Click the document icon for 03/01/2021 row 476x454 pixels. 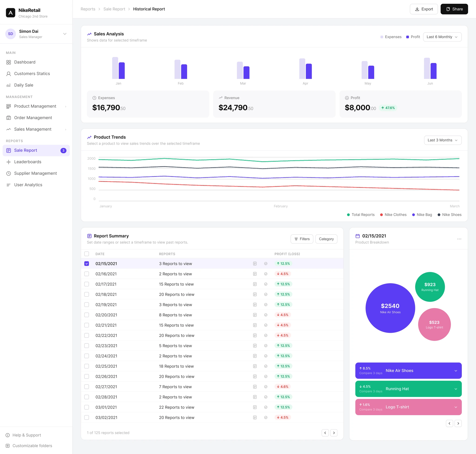[x=255, y=407]
